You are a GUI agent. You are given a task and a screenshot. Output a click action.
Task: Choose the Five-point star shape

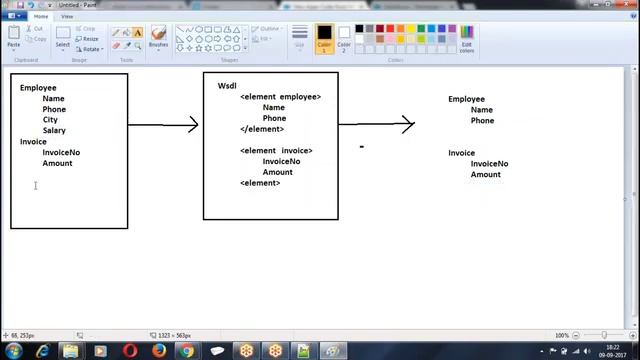click(199, 48)
